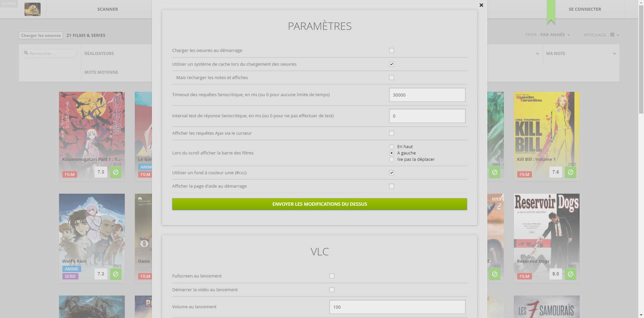Click the Senscritique timeout field showing 30000
644x318 pixels.
pos(427,95)
